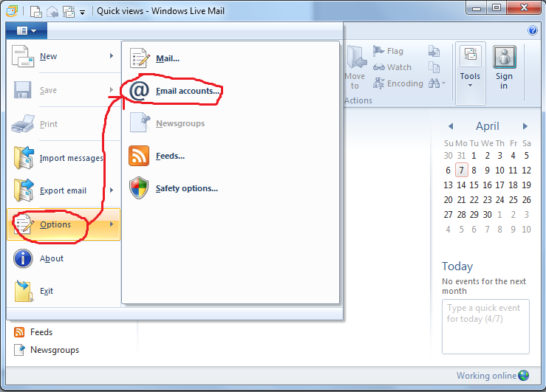546x392 pixels.
Task: Select April 24 in the calendar
Action: pyautogui.click(x=499, y=199)
